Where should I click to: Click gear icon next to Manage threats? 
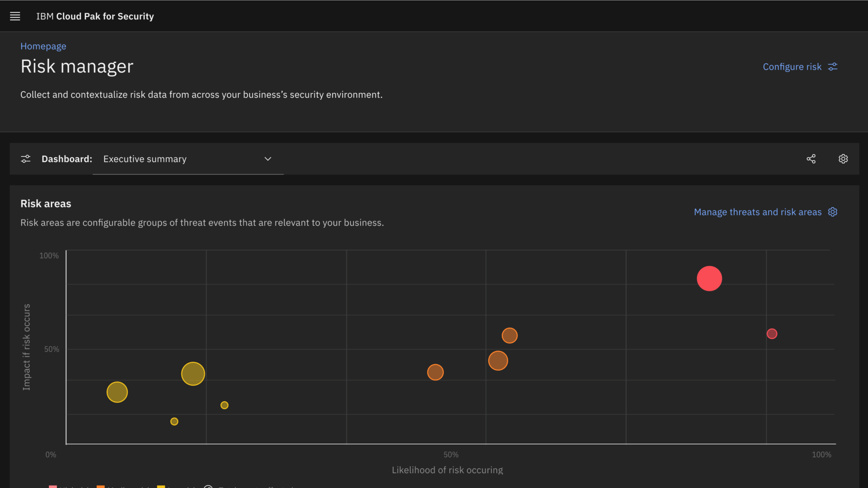[x=833, y=212]
